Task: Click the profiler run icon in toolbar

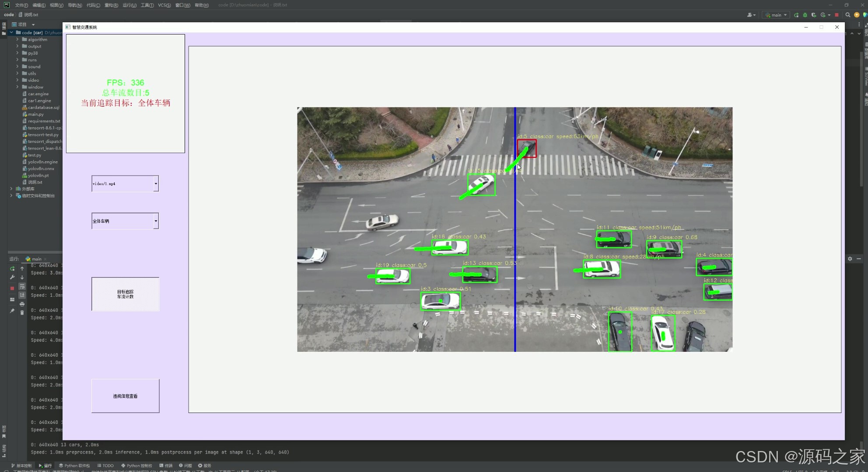Action: (823, 15)
